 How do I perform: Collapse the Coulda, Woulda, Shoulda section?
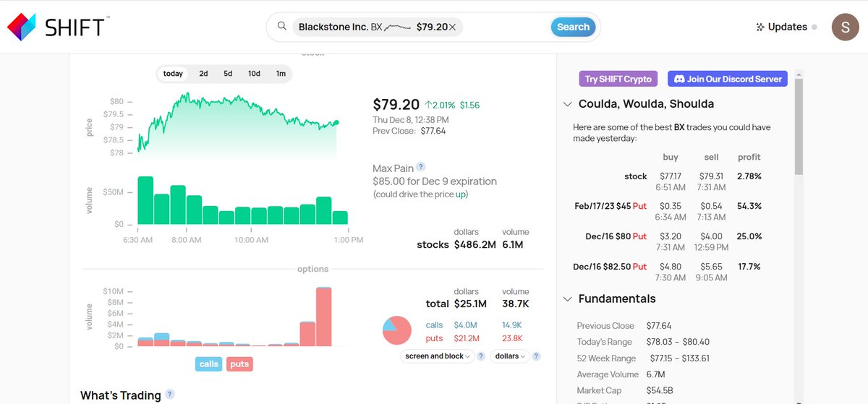(568, 104)
